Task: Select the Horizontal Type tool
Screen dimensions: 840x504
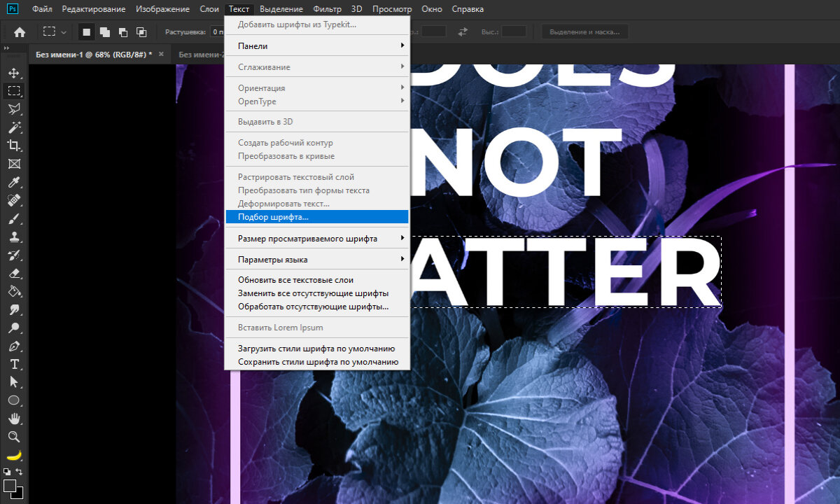Action: point(13,364)
